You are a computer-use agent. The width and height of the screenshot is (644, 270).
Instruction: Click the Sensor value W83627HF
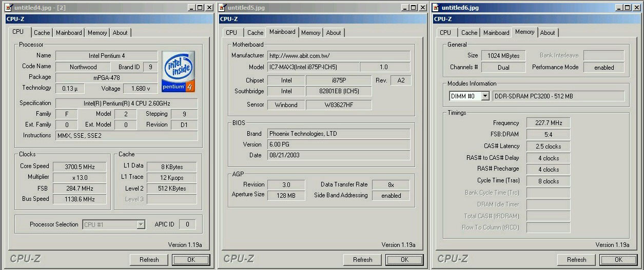click(x=338, y=105)
